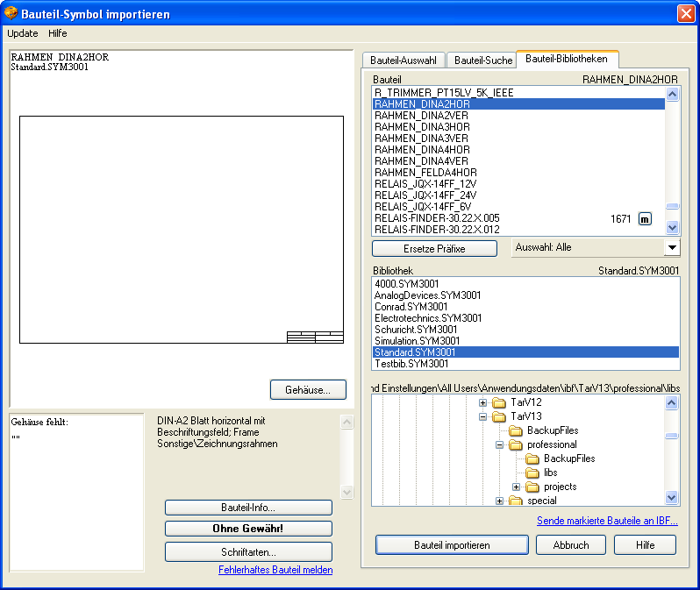Open the Update menu
The image size is (700, 590).
(x=23, y=33)
